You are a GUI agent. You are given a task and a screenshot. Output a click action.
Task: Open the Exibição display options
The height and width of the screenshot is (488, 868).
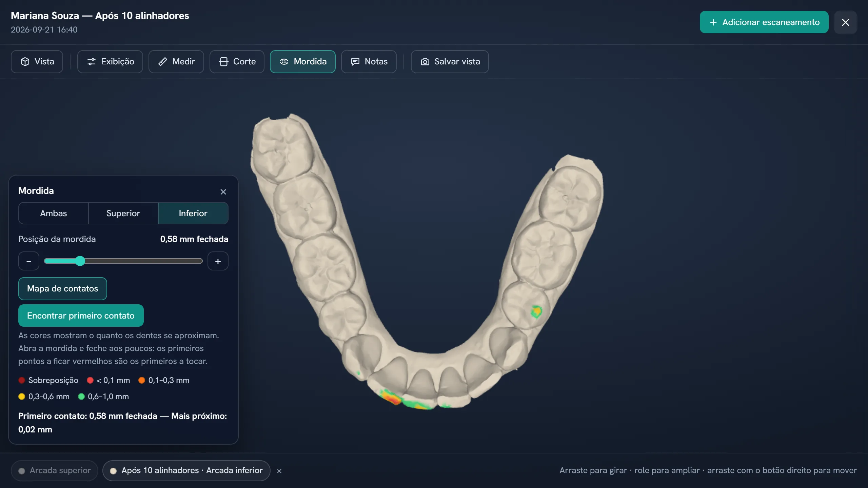pos(110,62)
